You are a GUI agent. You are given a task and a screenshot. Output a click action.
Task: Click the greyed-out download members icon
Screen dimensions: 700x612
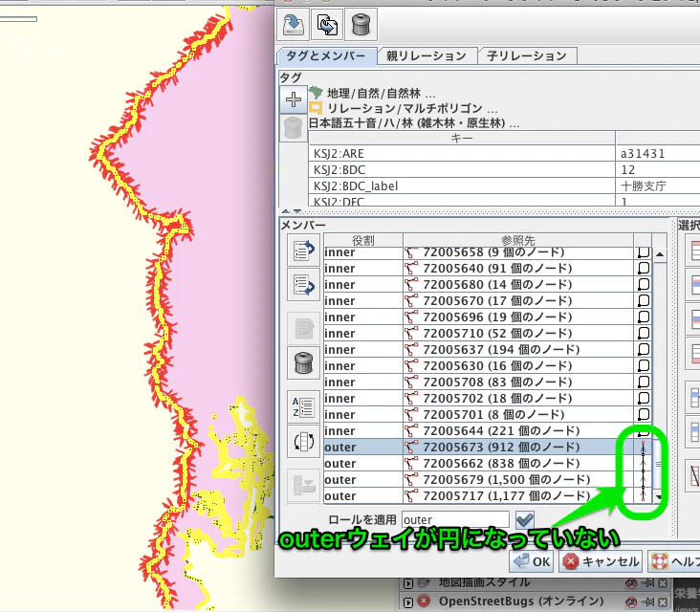point(303,485)
